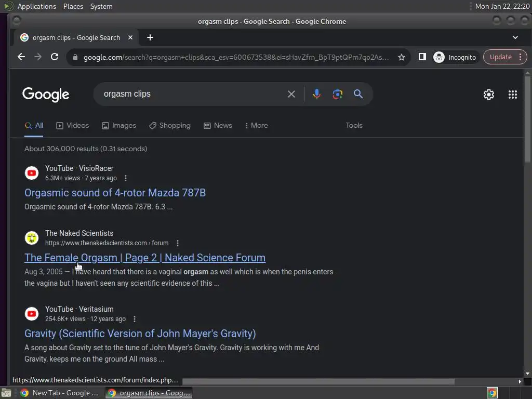Click the horizontal scrollbar at the bottom
The height and width of the screenshot is (399, 532).
point(318,381)
